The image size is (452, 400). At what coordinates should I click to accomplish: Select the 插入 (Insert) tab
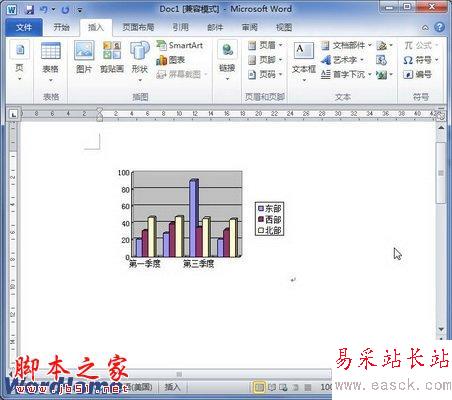tap(96, 27)
